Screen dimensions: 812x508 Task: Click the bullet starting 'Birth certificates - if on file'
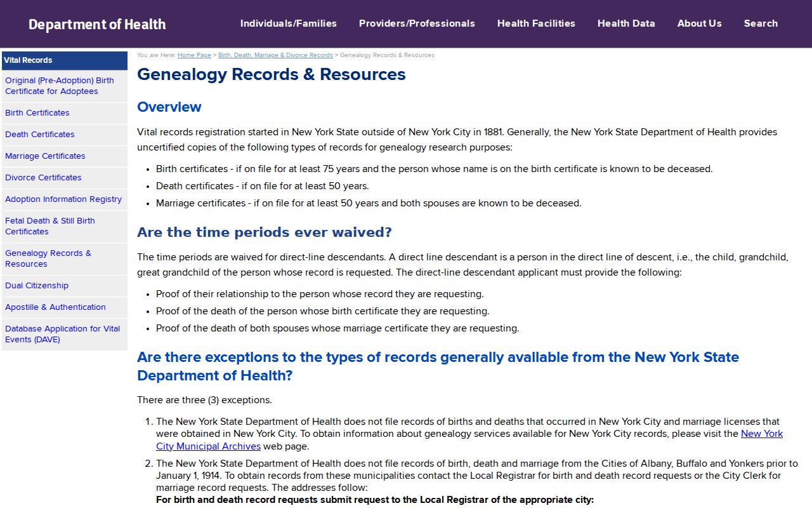tap(435, 169)
